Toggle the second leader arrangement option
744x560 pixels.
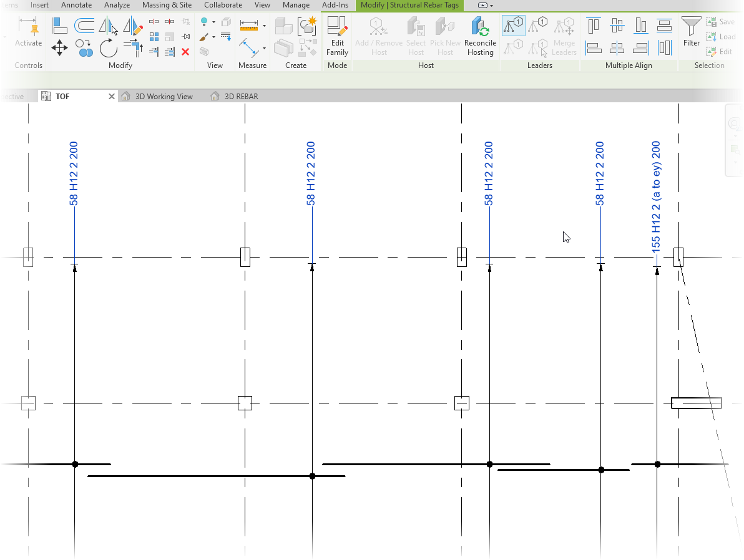[538, 26]
